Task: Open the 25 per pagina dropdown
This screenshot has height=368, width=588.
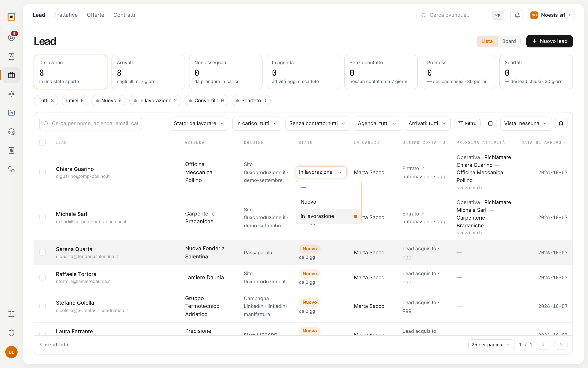Action: coord(491,345)
